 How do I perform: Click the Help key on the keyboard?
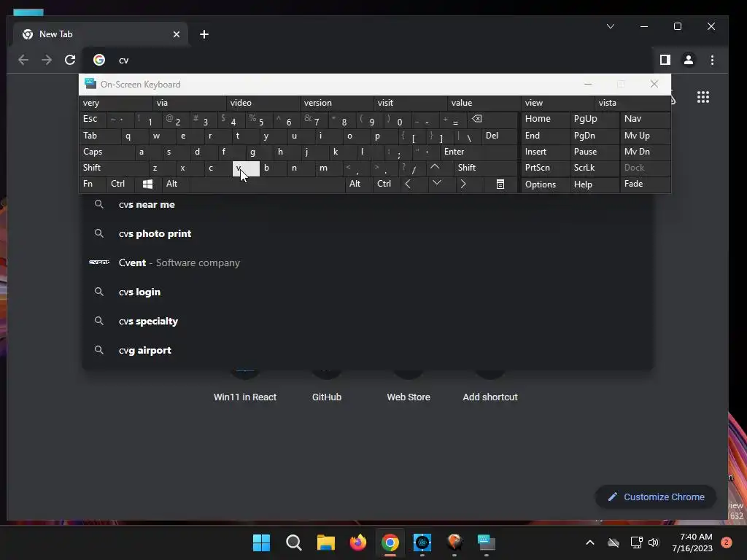tap(594, 184)
